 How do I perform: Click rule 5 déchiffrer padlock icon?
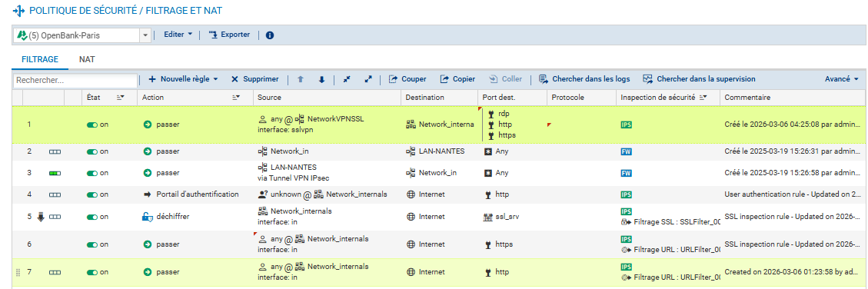tap(148, 217)
